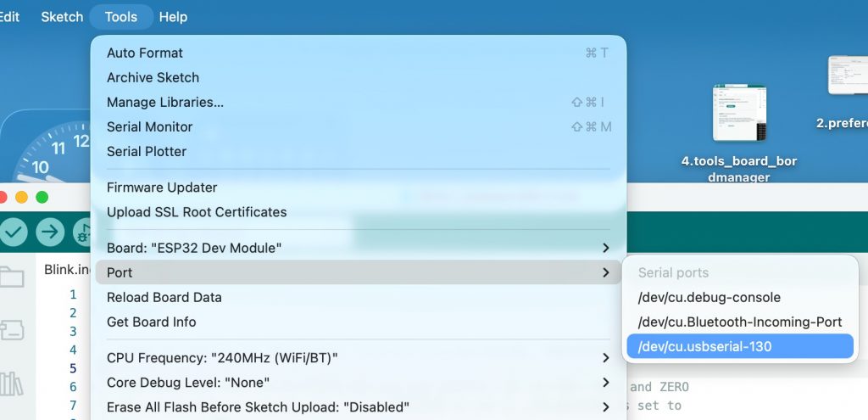Open Serial Monitor from the Tools menu
The width and height of the screenshot is (868, 420).
tap(150, 126)
